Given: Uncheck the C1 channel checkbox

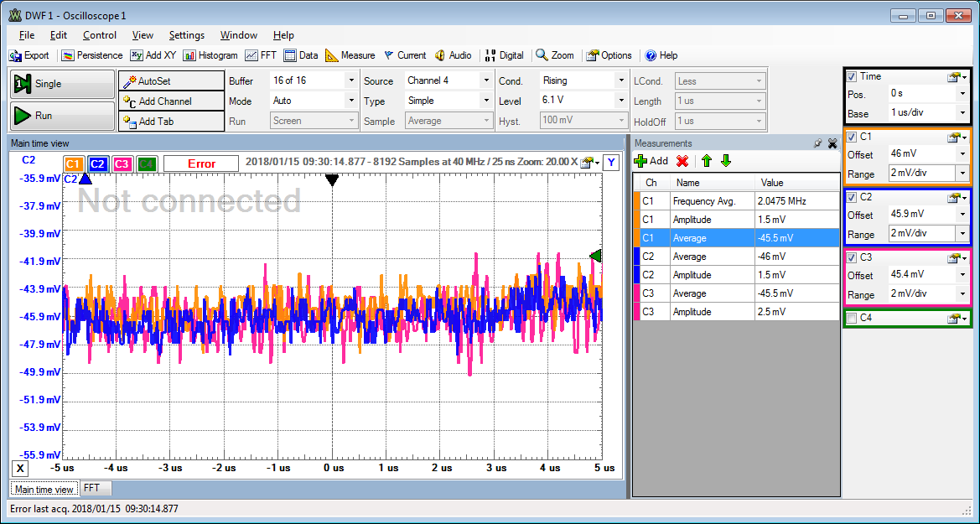Looking at the screenshot, I should click(x=852, y=137).
